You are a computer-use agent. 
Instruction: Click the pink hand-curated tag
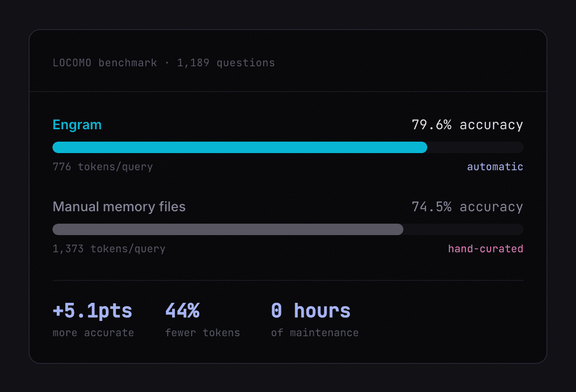pyautogui.click(x=485, y=249)
